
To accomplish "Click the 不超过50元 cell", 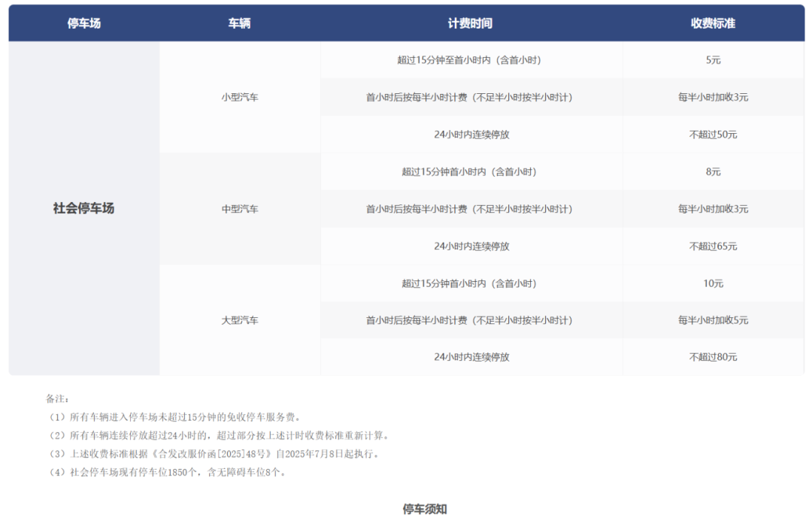I will [x=713, y=135].
